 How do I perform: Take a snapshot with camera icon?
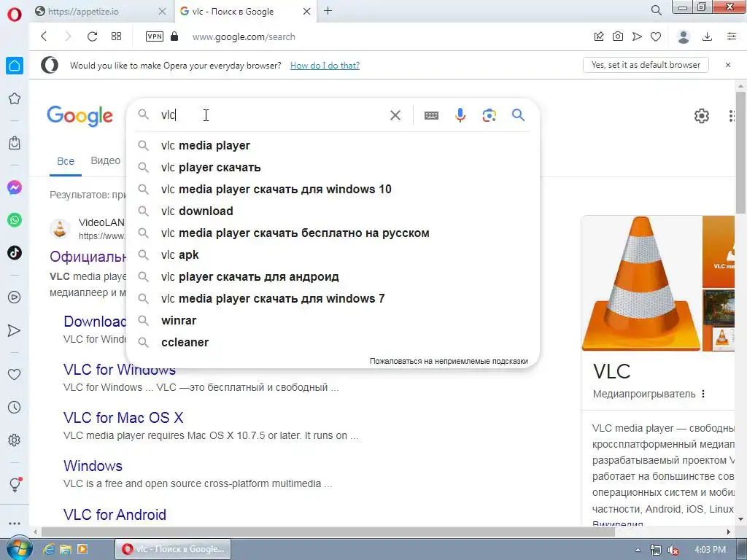(618, 36)
